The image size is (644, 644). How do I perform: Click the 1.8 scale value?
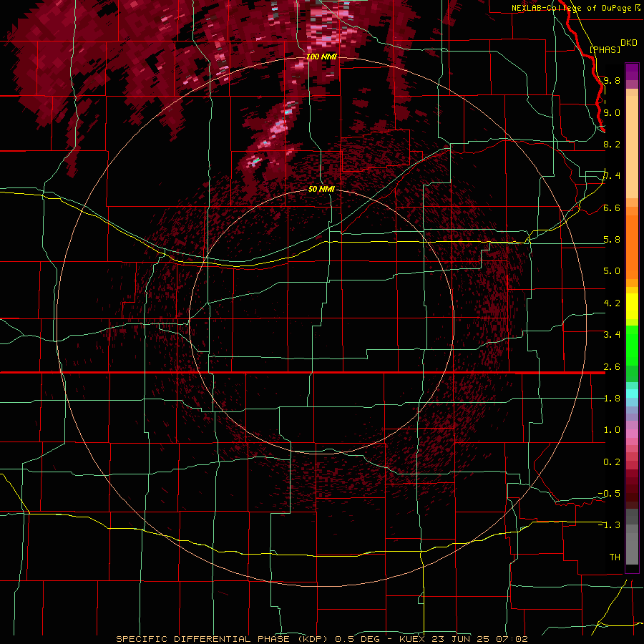(612, 399)
